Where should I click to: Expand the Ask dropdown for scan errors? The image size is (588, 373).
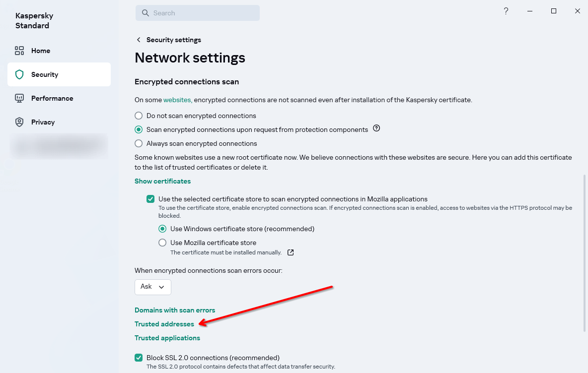[x=152, y=287]
